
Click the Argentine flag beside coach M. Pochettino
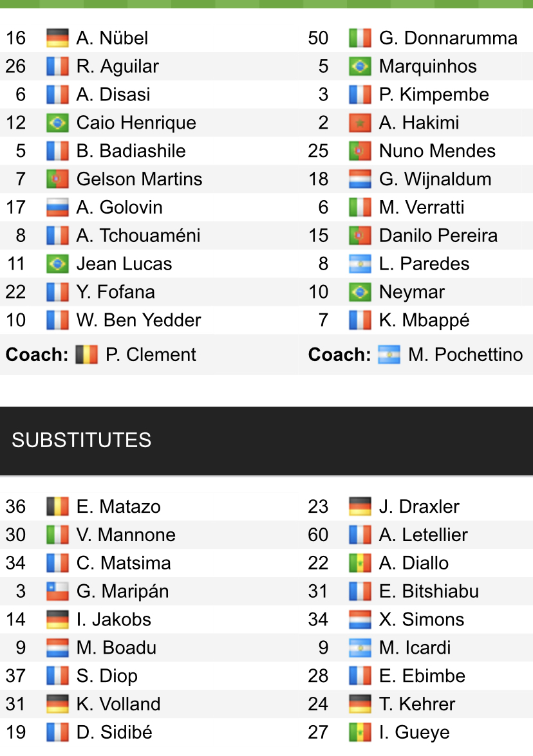389,355
